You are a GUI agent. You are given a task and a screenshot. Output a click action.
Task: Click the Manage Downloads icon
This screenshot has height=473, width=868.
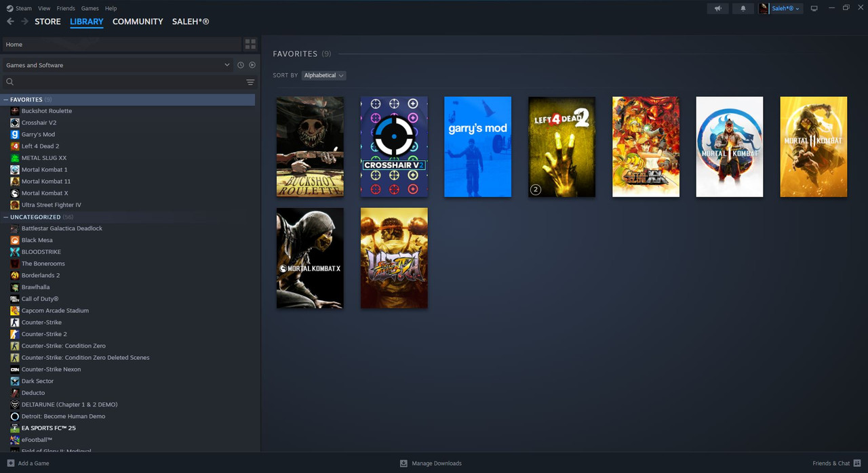(403, 464)
